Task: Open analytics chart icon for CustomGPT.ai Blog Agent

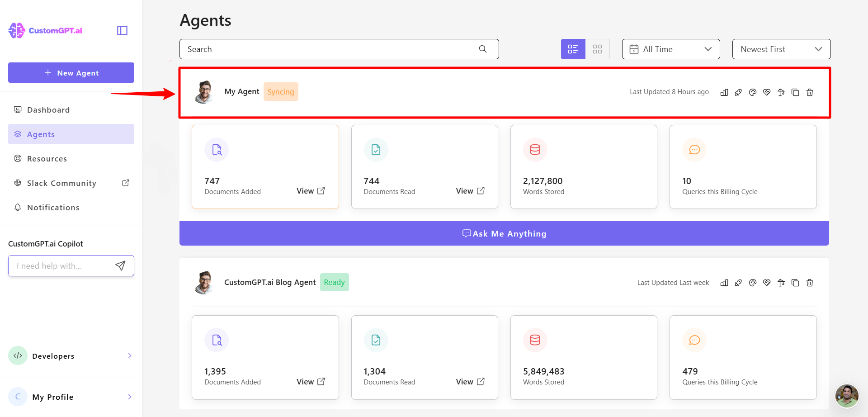Action: pyautogui.click(x=724, y=283)
